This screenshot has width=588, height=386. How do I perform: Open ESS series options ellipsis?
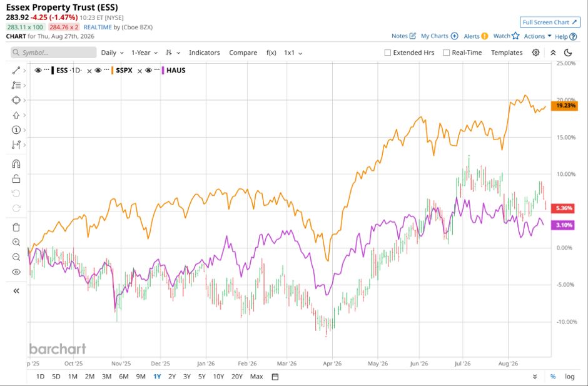click(46, 70)
